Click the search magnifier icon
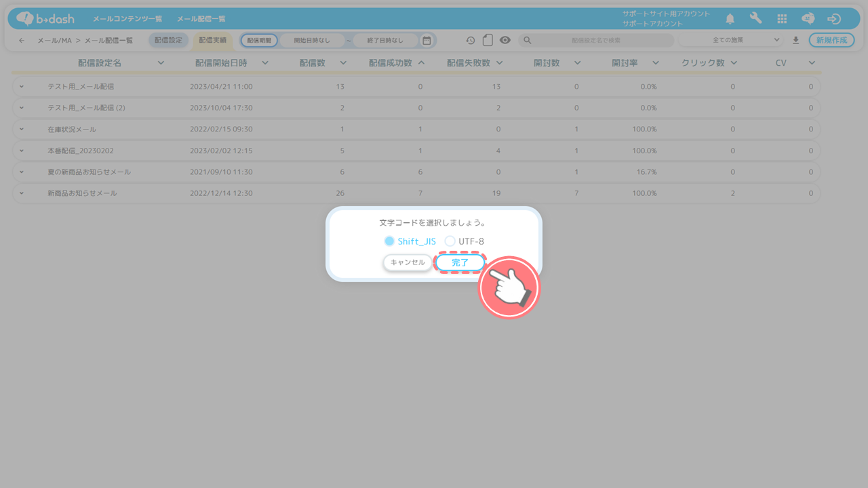 pyautogui.click(x=527, y=41)
